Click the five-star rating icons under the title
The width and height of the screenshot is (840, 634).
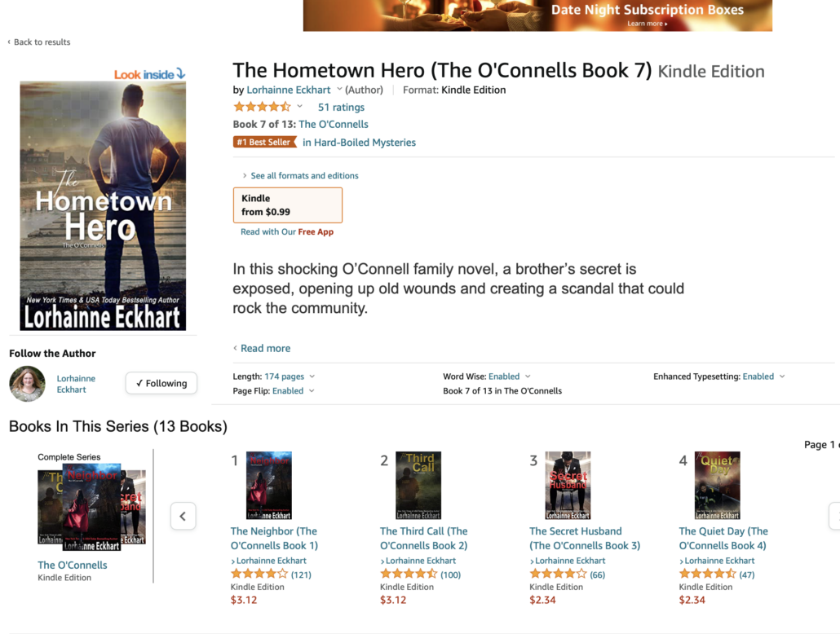click(262, 107)
